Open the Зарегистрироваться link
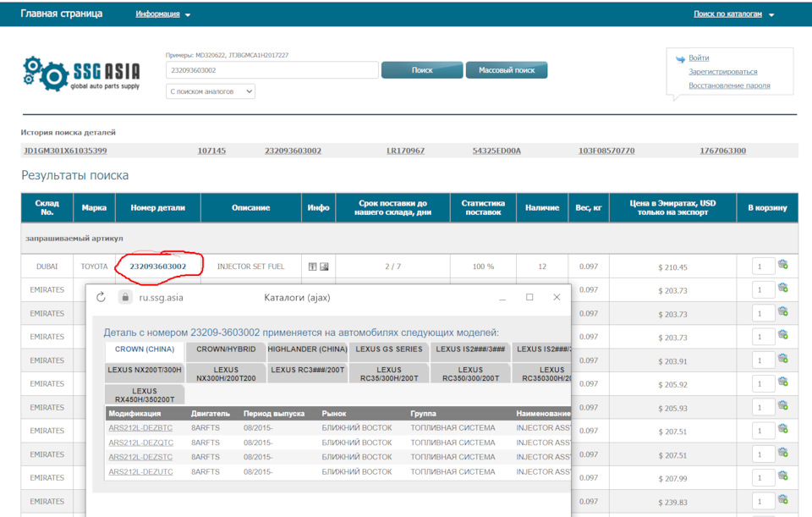This screenshot has width=812, height=517. [722, 72]
